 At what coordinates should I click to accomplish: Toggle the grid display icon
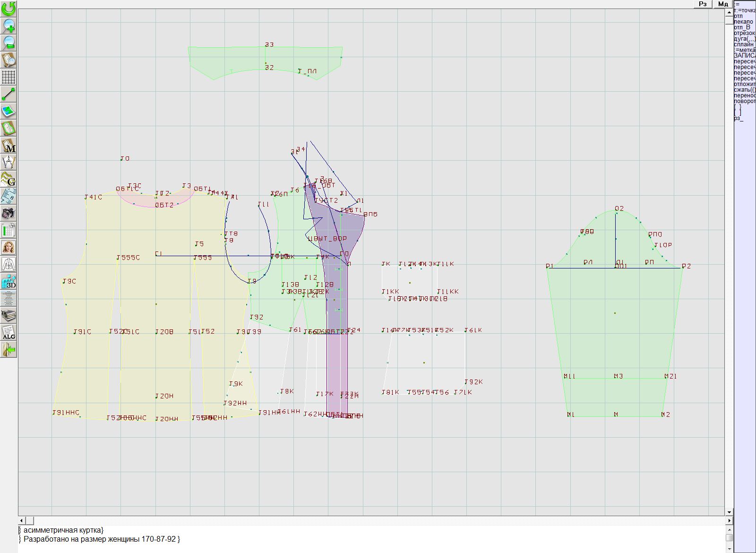point(9,77)
